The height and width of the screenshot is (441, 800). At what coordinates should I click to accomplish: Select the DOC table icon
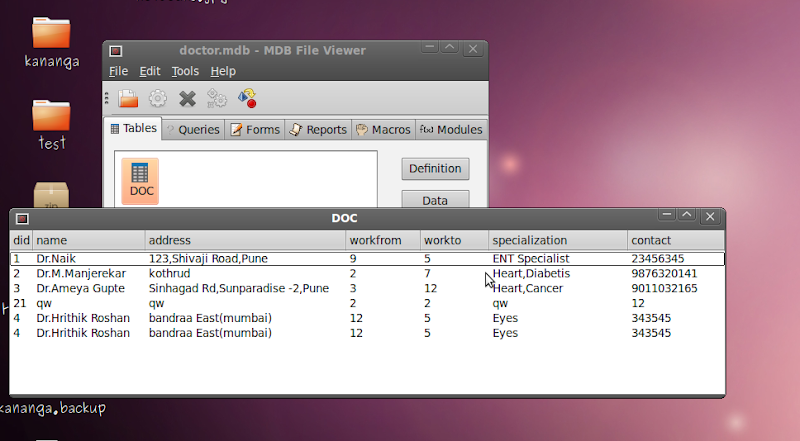coord(140,181)
